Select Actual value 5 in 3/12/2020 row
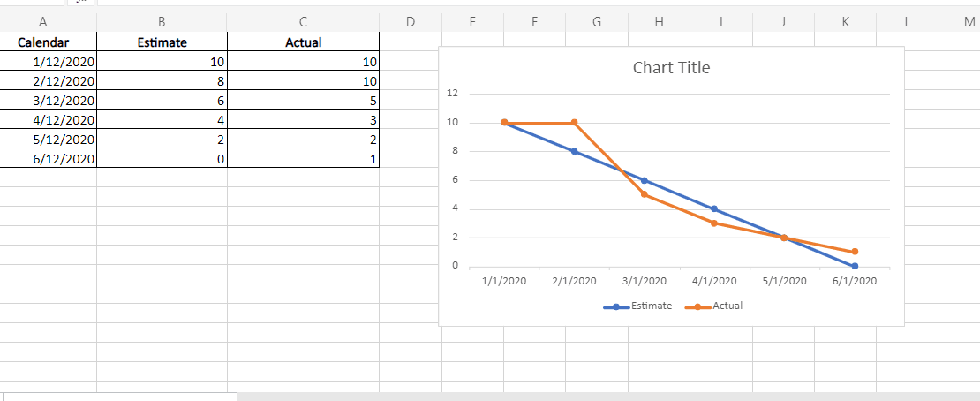 pos(303,100)
